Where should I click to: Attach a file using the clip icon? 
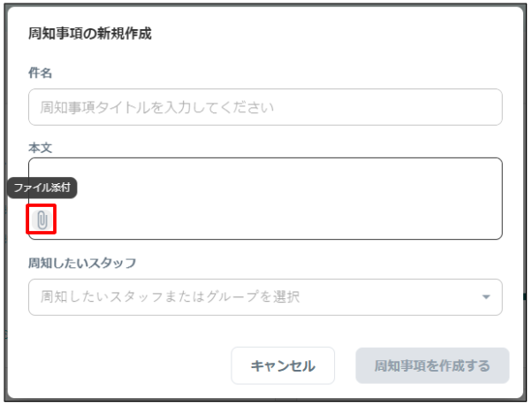click(42, 219)
